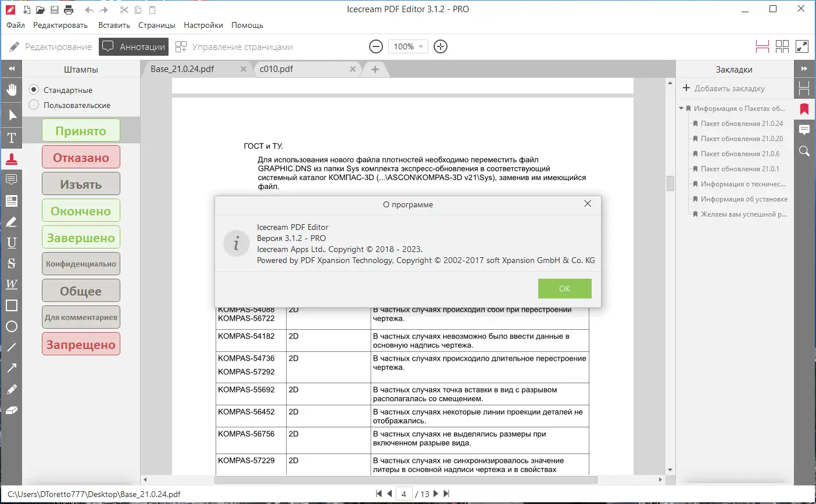816x504 pixels.
Task: Apply the Отказано stamp
Action: [x=81, y=157]
